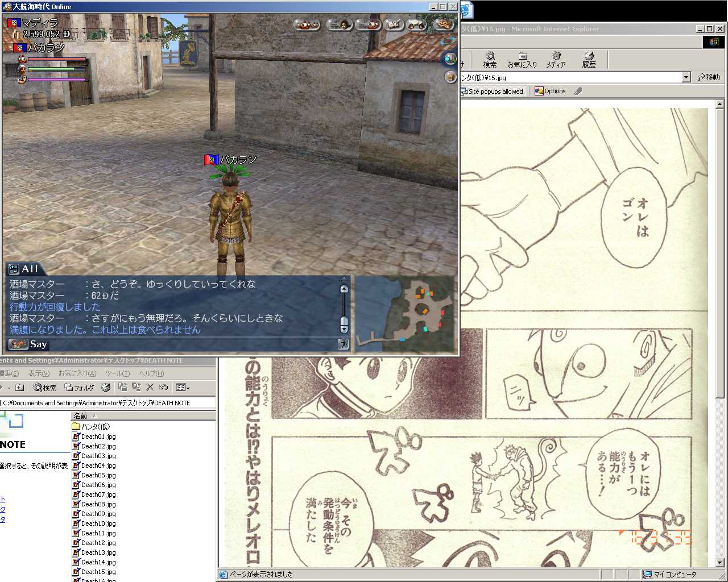Select Death09.jpg file

94,514
